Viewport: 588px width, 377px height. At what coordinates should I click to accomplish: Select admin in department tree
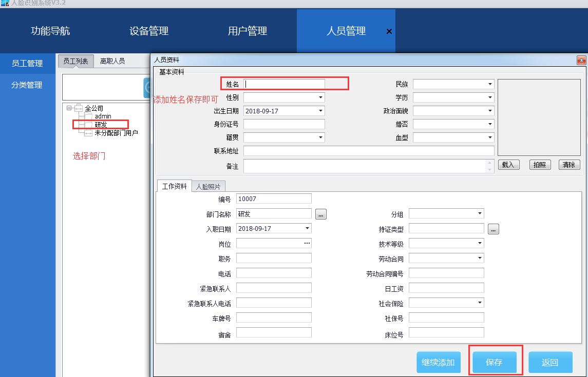pos(103,116)
